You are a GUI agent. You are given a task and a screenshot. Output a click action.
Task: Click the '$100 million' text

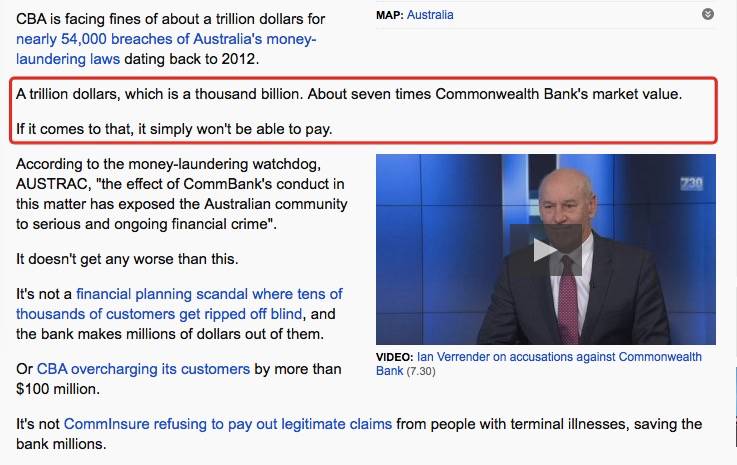(x=58, y=389)
